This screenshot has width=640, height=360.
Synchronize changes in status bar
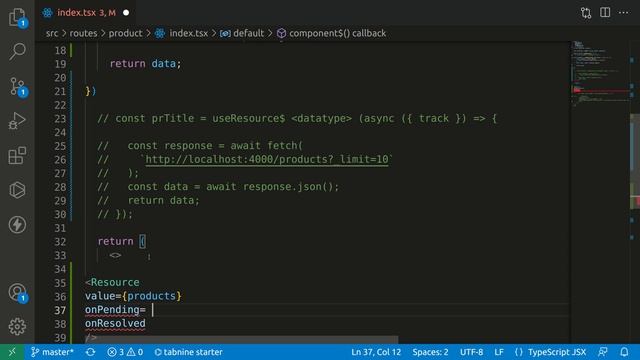point(90,352)
